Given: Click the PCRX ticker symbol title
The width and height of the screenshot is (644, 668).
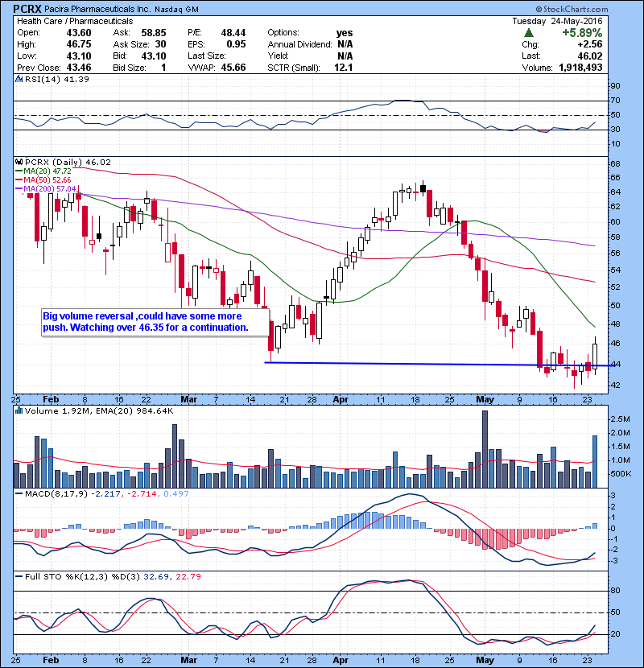Looking at the screenshot, I should click(x=27, y=9).
